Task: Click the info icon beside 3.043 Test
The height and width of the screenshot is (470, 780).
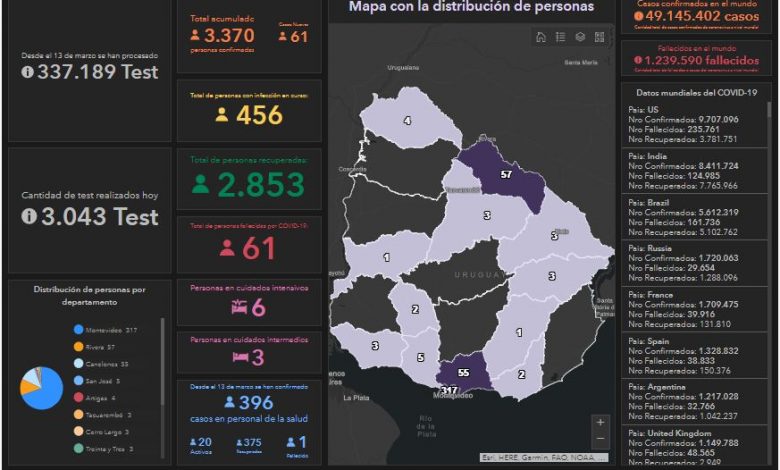Action: coord(27,216)
